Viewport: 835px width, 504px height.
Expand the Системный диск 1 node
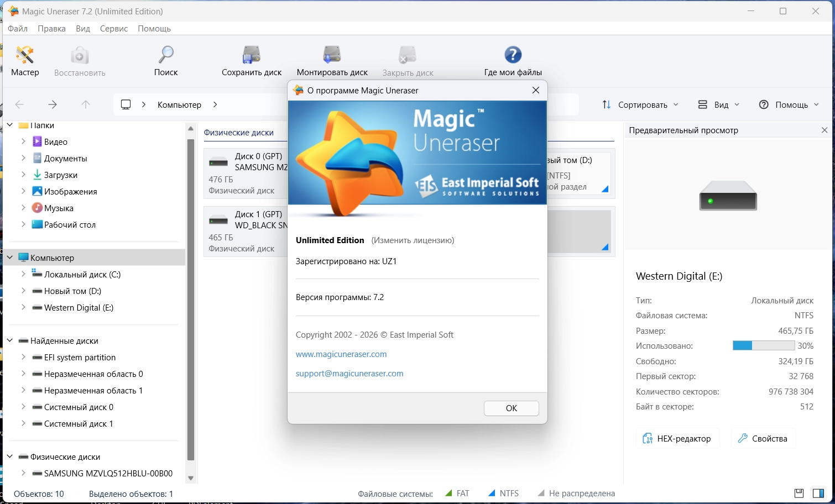[23, 423]
